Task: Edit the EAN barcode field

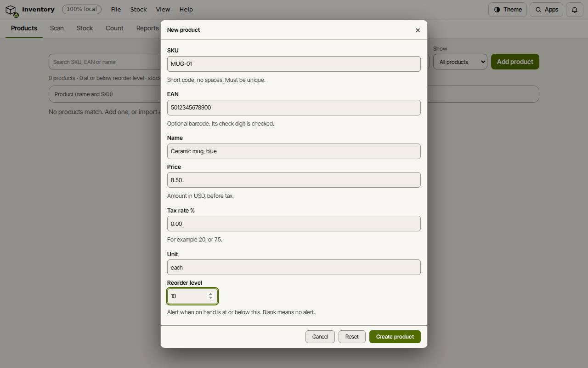Action: tap(294, 108)
